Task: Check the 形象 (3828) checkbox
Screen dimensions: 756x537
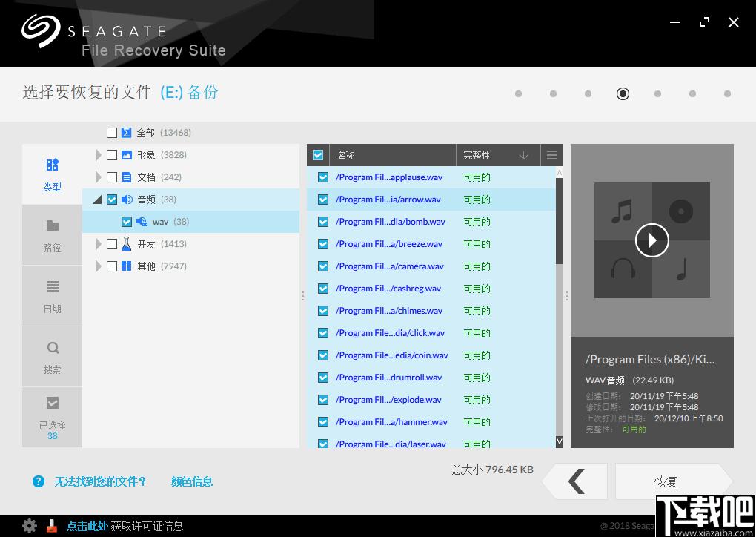Action: [x=112, y=155]
